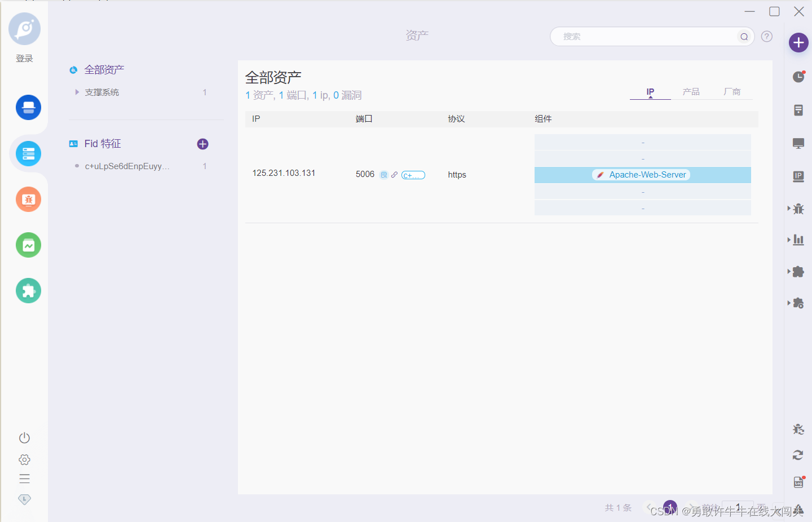The image size is (812, 522).
Task: Expand the puzzle icon submenu arrow in right bar
Action: pyautogui.click(x=789, y=272)
